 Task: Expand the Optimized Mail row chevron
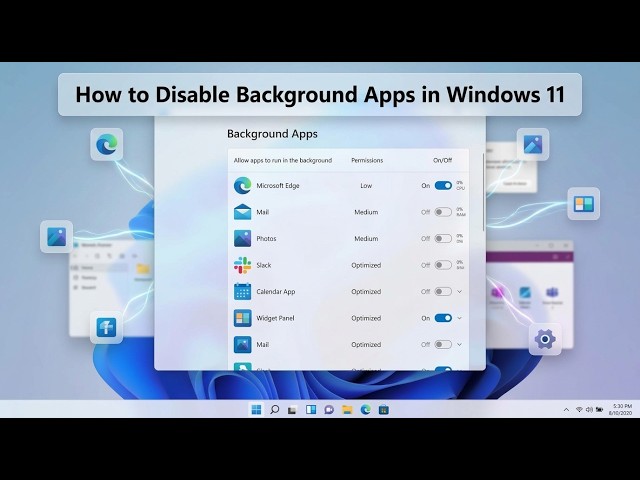tap(460, 345)
